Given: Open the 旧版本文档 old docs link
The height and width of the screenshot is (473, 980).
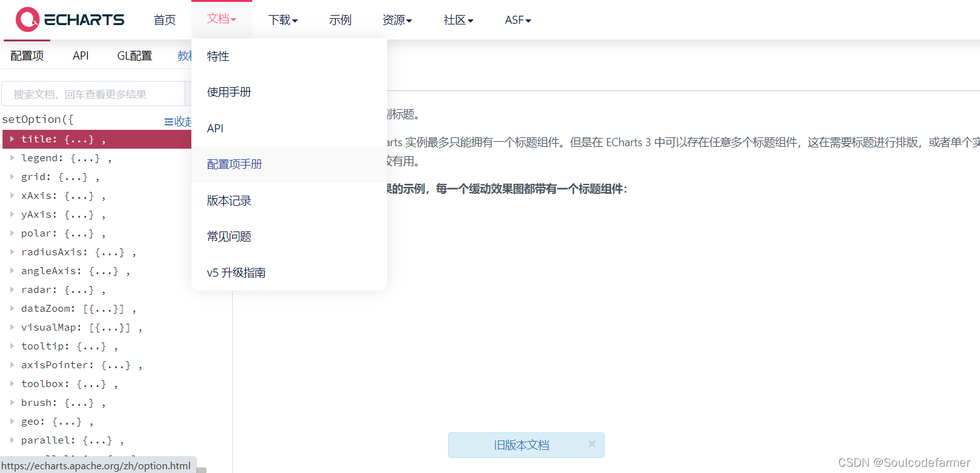Looking at the screenshot, I should 521,445.
